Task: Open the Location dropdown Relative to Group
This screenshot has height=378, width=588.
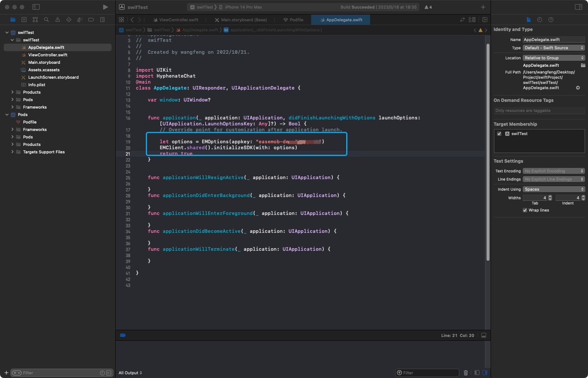Action: (554, 58)
